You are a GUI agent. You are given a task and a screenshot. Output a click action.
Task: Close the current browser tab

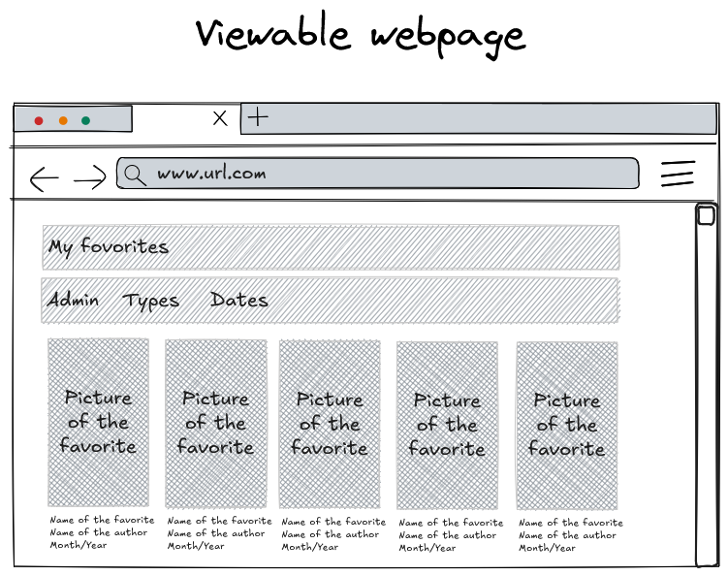click(x=220, y=118)
